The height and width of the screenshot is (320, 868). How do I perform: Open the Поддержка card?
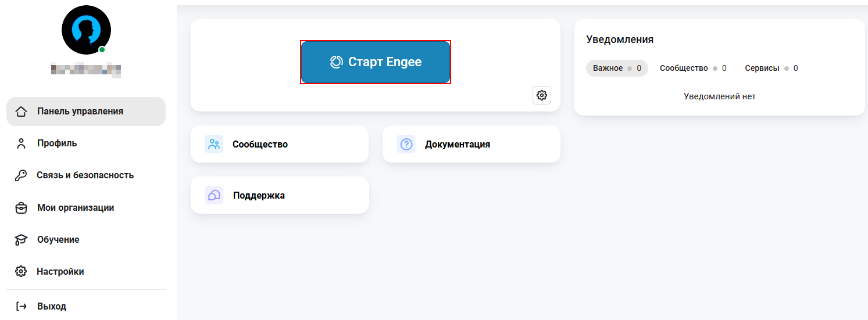(x=280, y=195)
